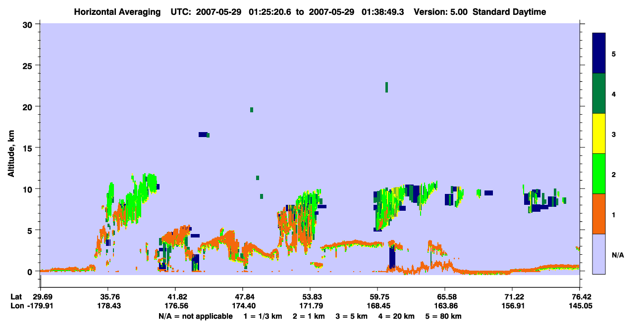This screenshot has width=644, height=330.
Task: Click the legend text '3 = 5 km'
Action: point(352,316)
